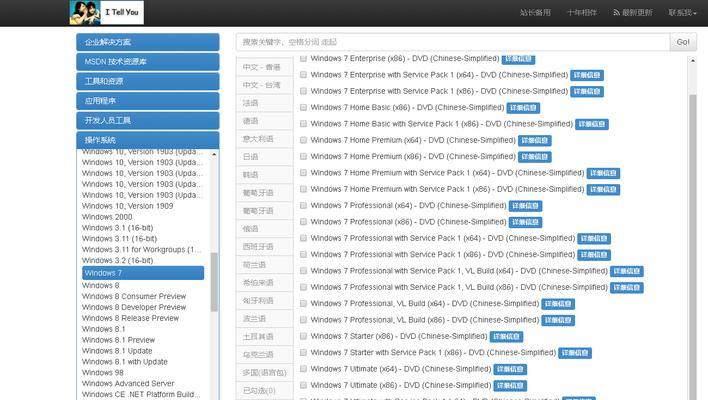Select Windows 2000 in OS list
This screenshot has height=400, width=708.
coord(107,217)
